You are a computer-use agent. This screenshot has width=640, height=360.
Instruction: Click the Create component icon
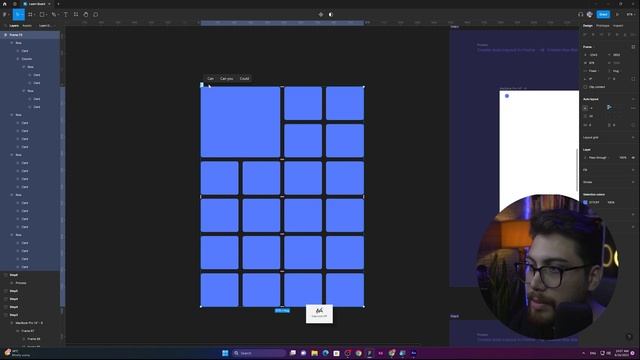321,14
